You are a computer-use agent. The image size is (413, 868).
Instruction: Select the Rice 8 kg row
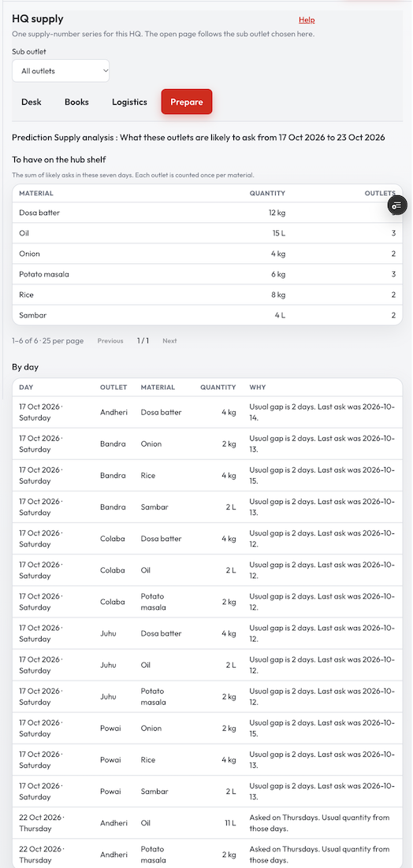tap(207, 295)
